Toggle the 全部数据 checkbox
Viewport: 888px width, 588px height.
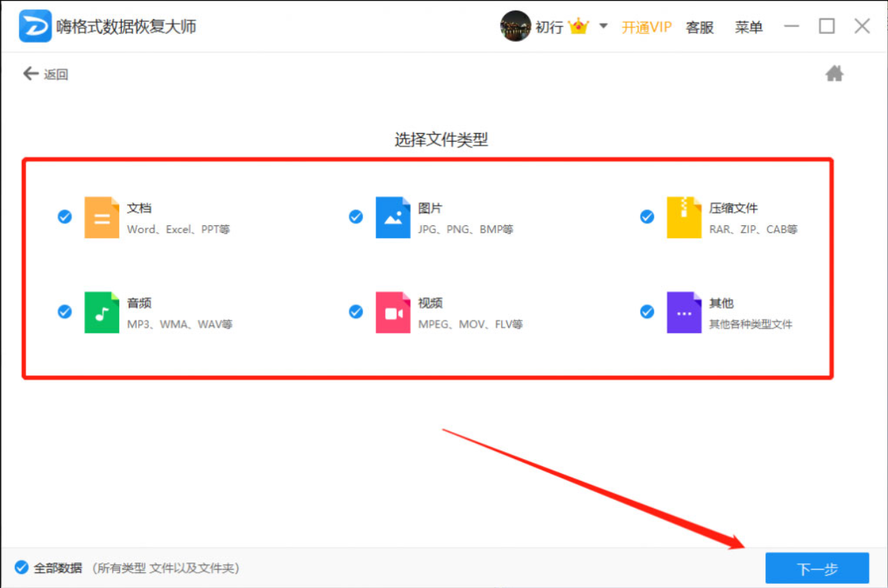click(x=22, y=567)
